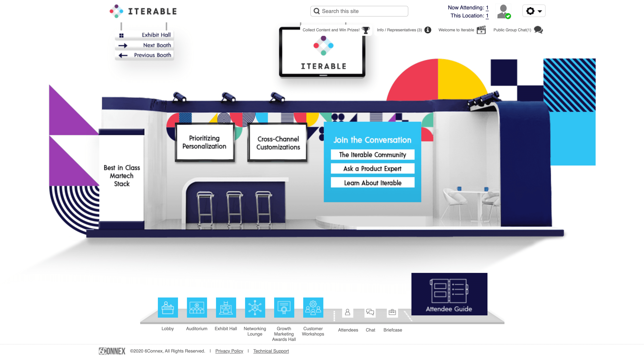Click Learn About Iterable button
This screenshot has height=357, width=644.
click(373, 183)
